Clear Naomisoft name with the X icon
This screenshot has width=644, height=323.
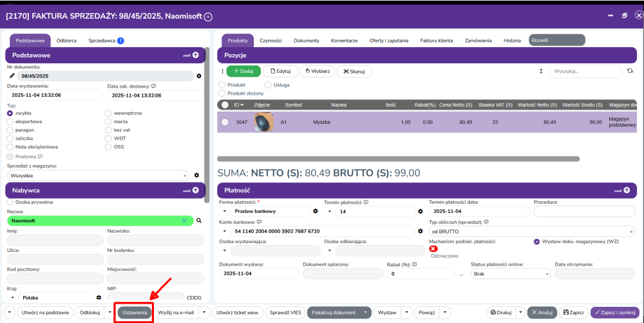click(x=184, y=220)
